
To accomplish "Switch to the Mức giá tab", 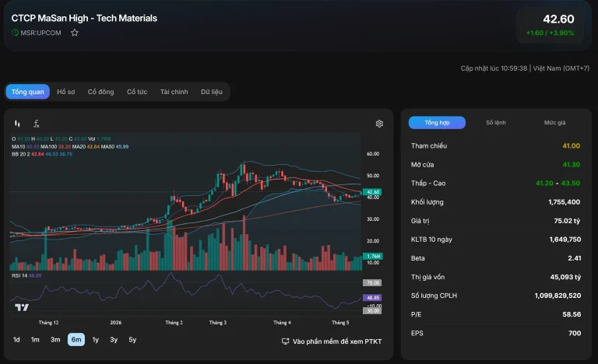I will click(555, 123).
